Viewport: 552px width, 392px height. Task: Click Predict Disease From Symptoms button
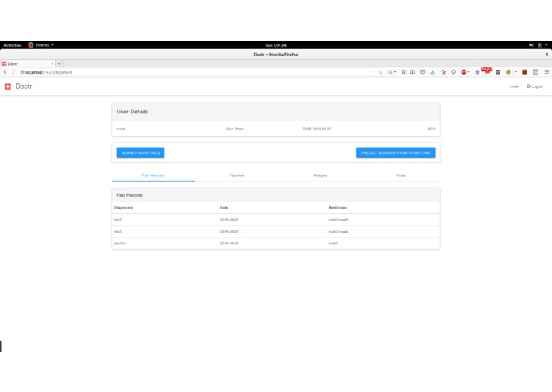click(396, 152)
